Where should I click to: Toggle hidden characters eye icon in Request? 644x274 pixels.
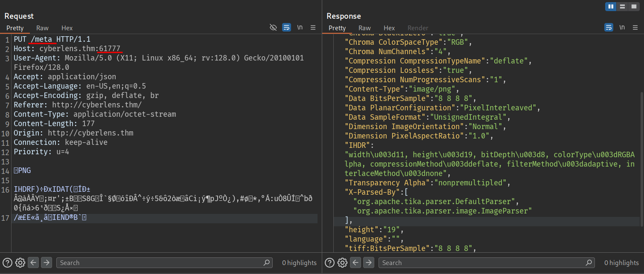click(x=274, y=28)
